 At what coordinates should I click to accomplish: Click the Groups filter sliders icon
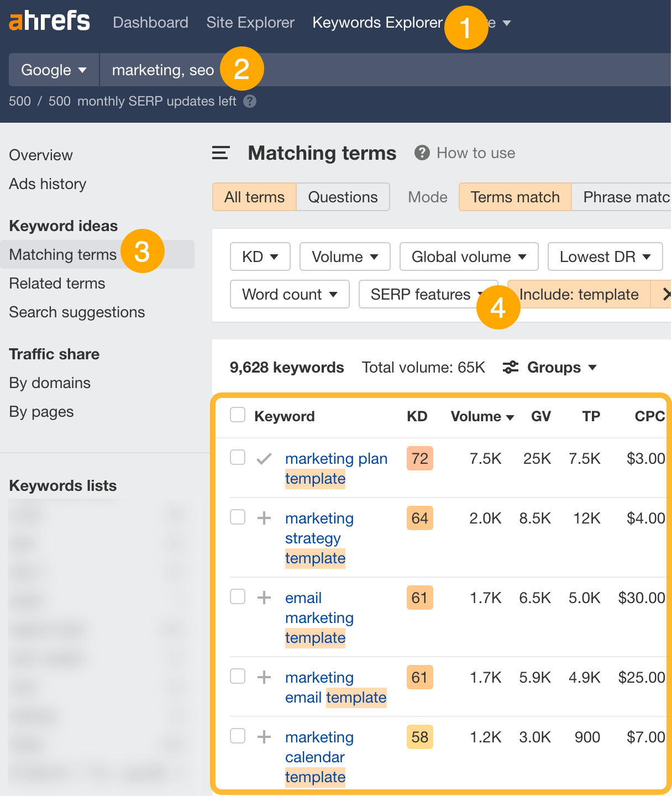coord(510,367)
